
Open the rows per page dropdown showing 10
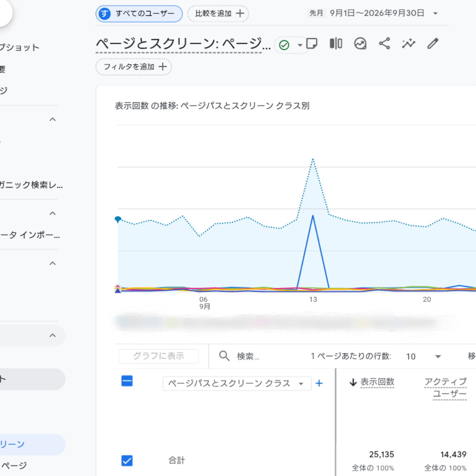click(x=424, y=357)
